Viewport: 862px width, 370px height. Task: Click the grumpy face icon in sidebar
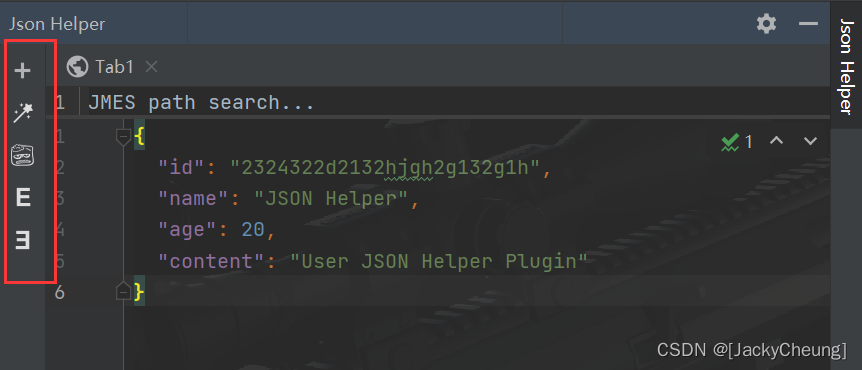click(x=23, y=156)
